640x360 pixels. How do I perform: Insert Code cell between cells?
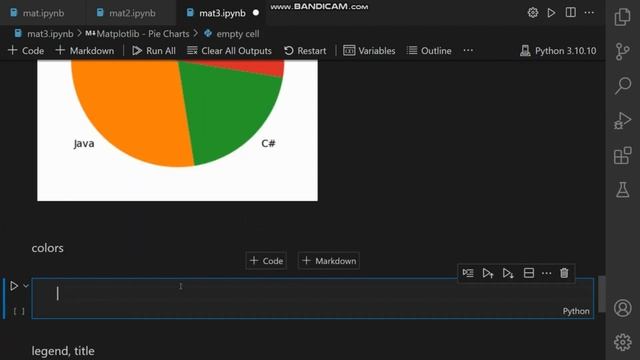click(266, 261)
